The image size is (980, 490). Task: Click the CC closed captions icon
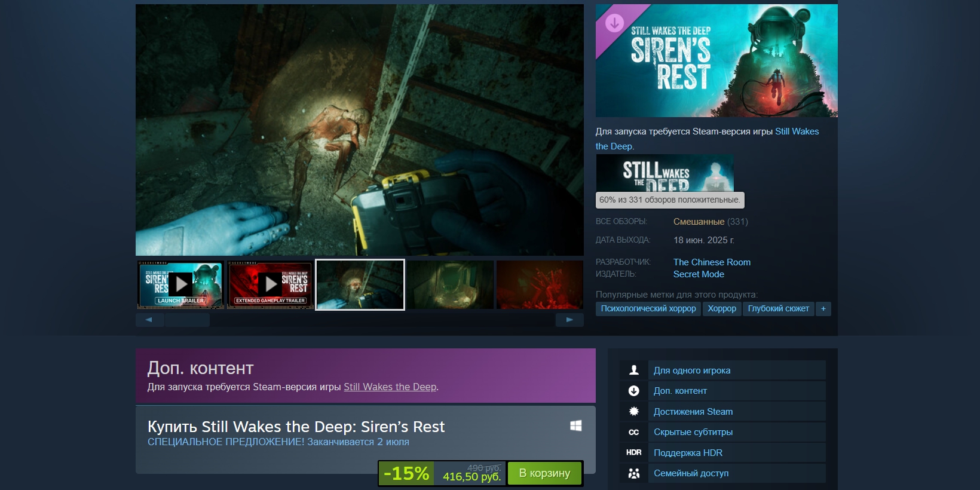click(x=634, y=432)
